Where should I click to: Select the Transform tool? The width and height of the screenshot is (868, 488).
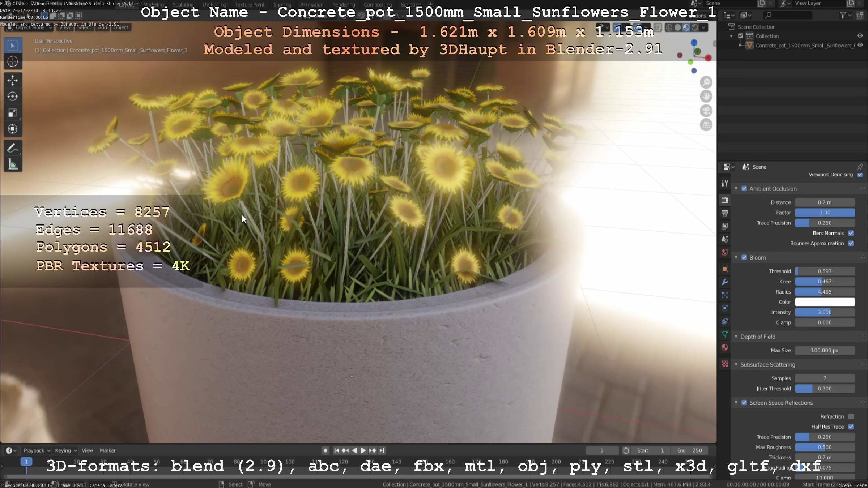point(13,129)
